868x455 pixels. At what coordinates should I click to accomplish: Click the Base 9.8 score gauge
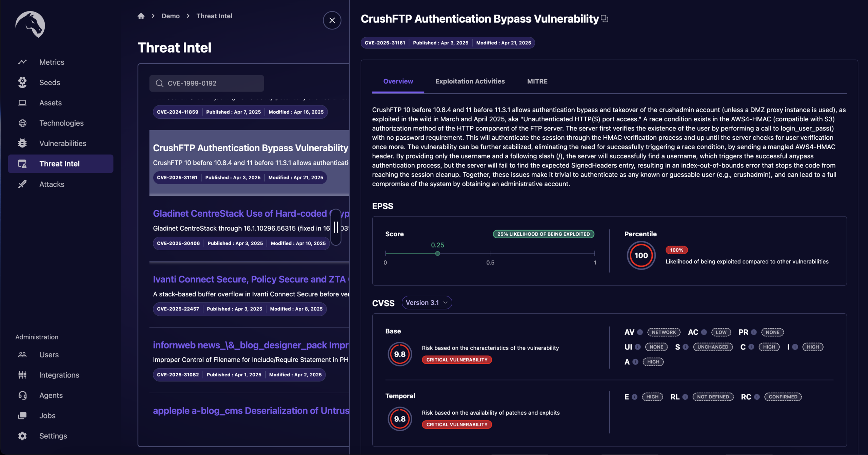(400, 354)
